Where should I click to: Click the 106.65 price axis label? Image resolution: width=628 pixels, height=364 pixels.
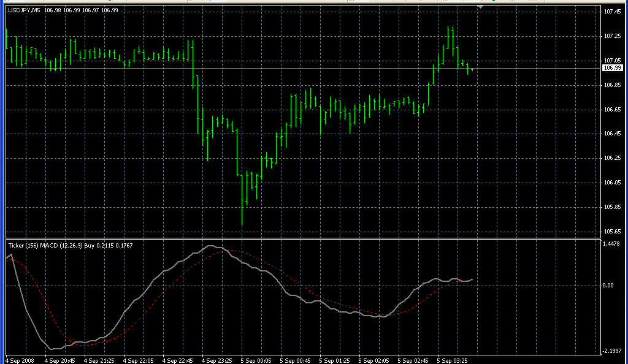click(613, 109)
